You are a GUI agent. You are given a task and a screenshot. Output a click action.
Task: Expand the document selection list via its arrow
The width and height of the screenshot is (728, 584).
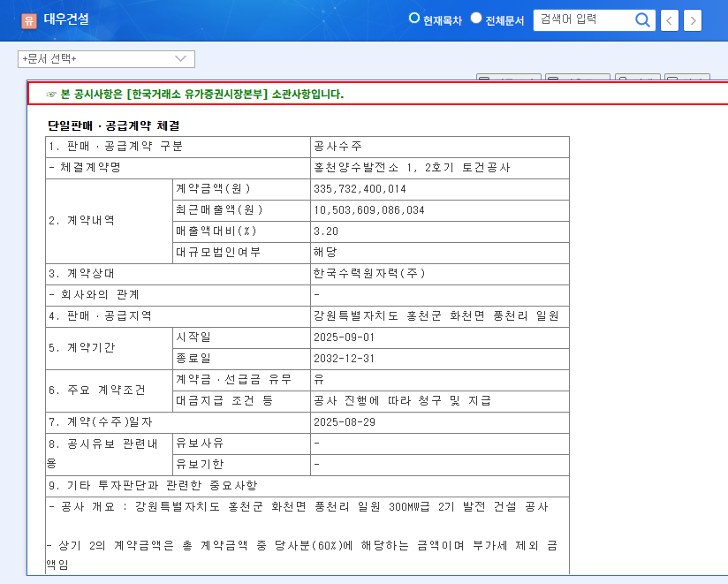[180, 59]
